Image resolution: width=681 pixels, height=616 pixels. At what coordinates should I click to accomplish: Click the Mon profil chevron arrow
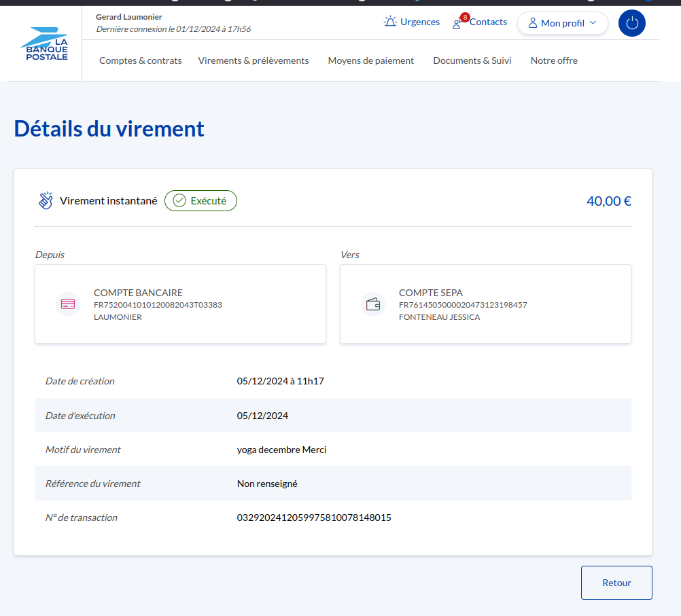[x=593, y=23]
